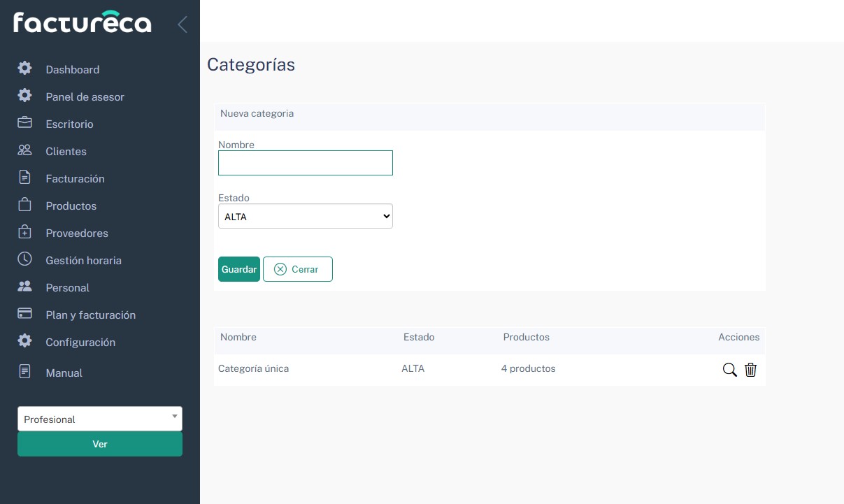Click the Escritorio briefcase icon
The image size is (844, 504).
pyautogui.click(x=24, y=123)
